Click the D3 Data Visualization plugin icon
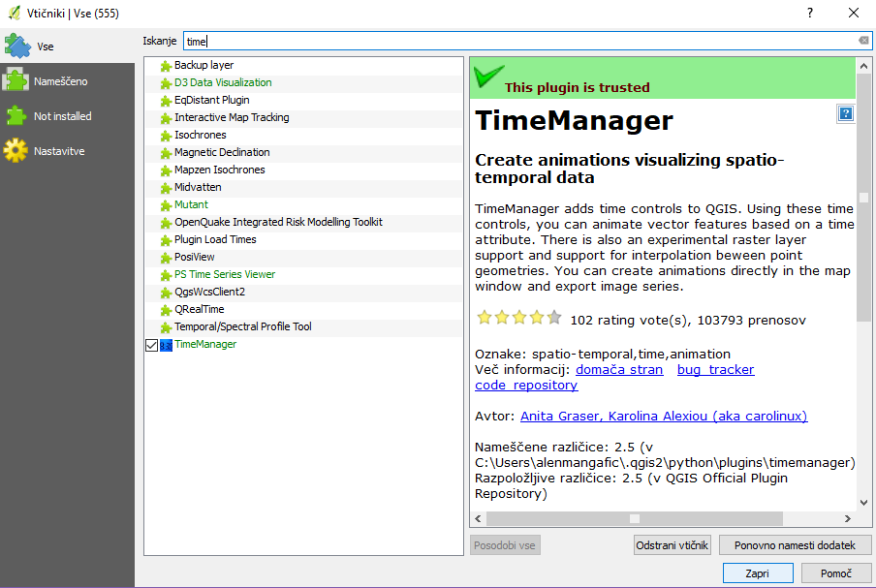The height and width of the screenshot is (588, 876). pyautogui.click(x=166, y=83)
